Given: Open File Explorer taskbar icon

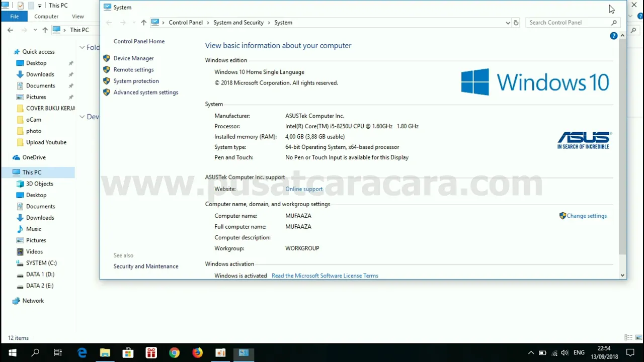Looking at the screenshot, I should coord(105,353).
